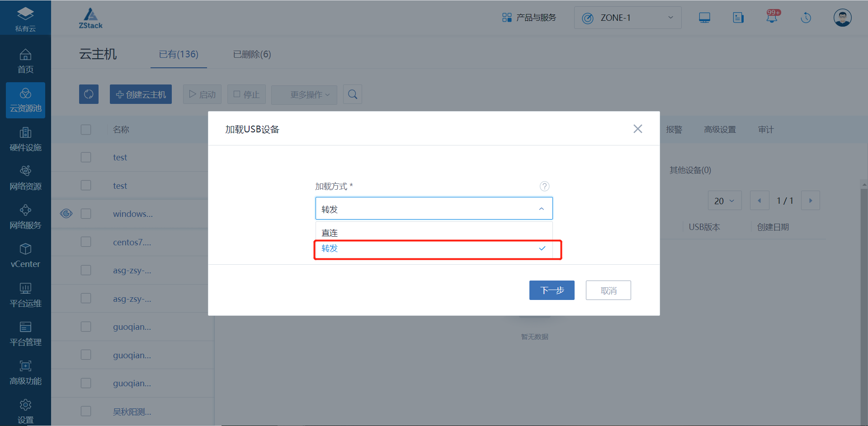
Task: Click the search magnifier icon
Action: (x=353, y=94)
